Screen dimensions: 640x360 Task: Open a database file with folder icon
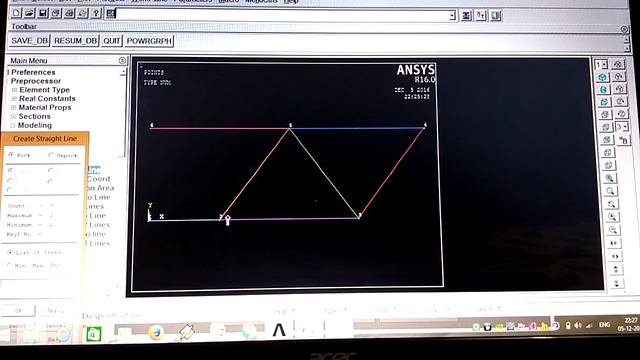(x=29, y=13)
